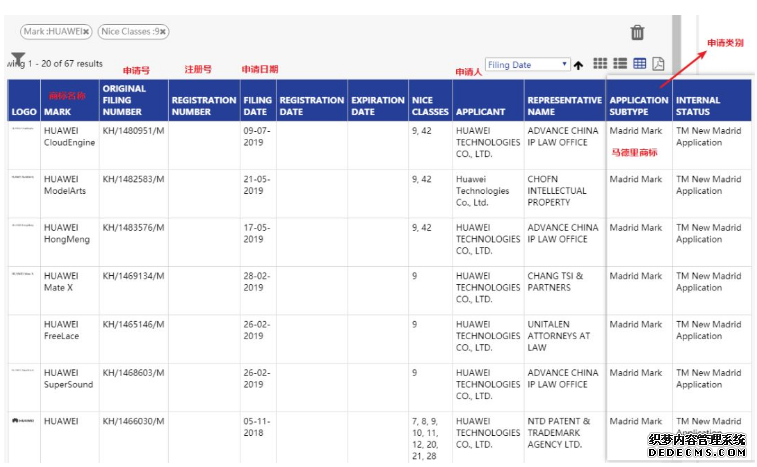Sort by APPLICANT column header

480,112
